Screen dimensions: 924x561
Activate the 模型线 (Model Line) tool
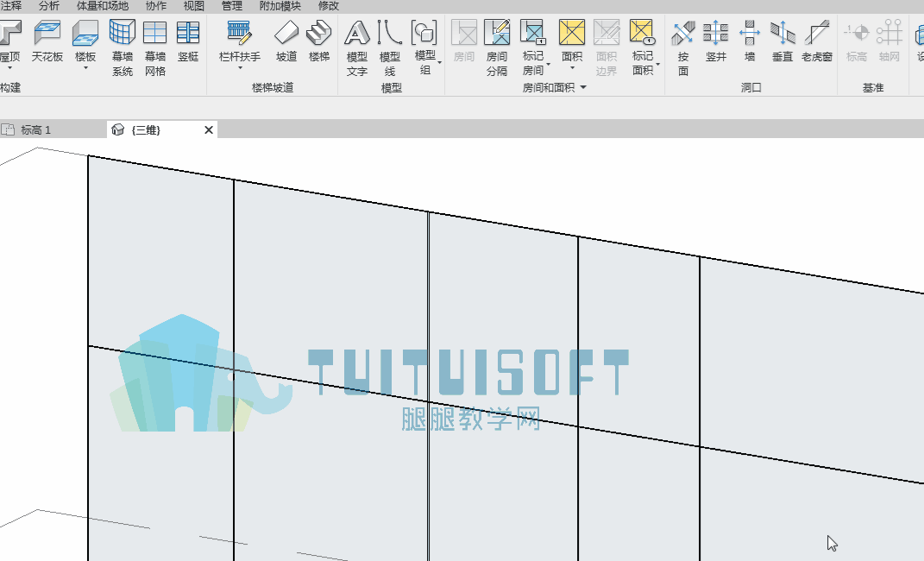point(389,47)
